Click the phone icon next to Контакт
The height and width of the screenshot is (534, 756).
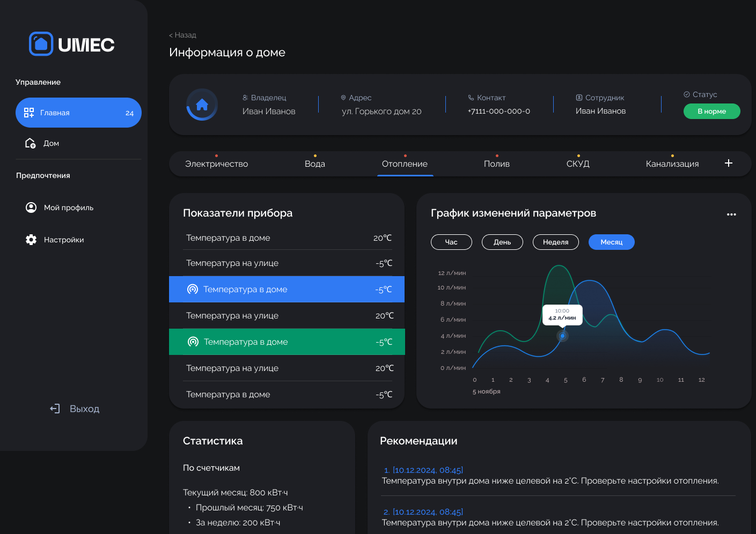[x=471, y=98]
